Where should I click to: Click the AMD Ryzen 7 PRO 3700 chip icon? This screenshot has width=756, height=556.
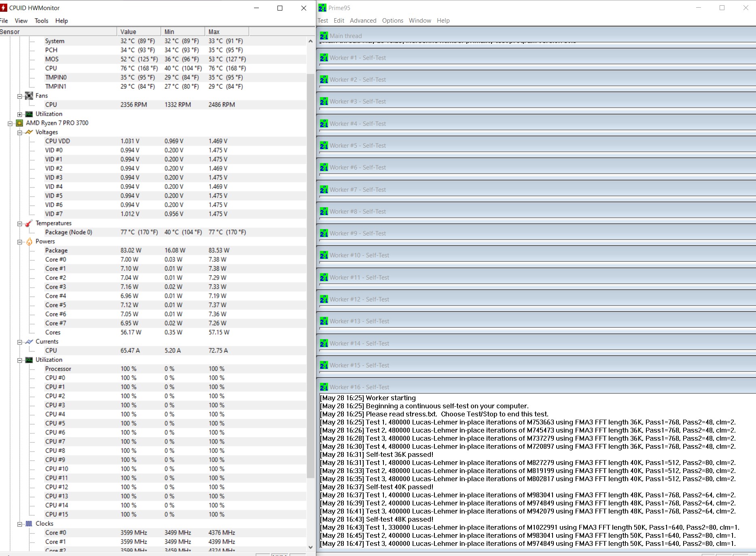coord(19,123)
